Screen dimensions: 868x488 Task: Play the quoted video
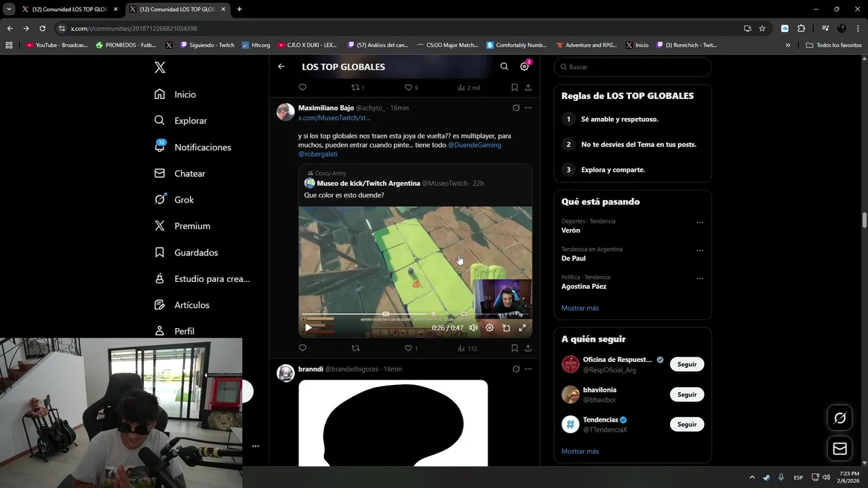click(308, 328)
